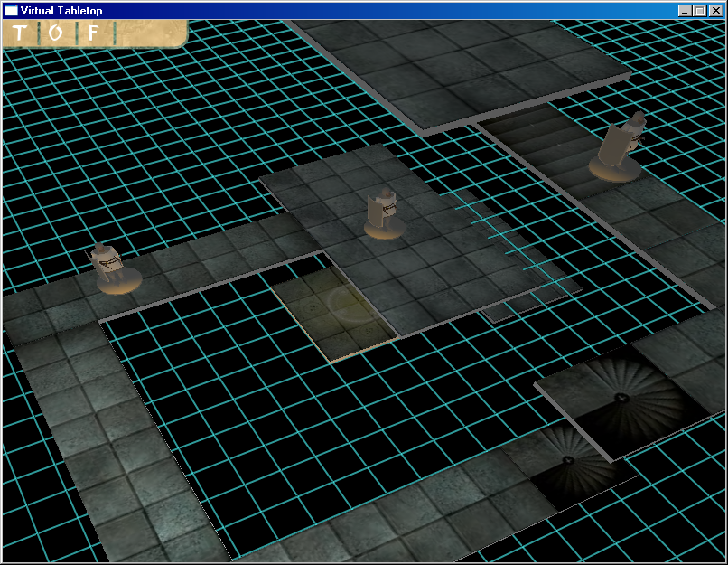Minimize the Virtual Tabletop window
Screen dimensions: 728x565
[684, 11]
